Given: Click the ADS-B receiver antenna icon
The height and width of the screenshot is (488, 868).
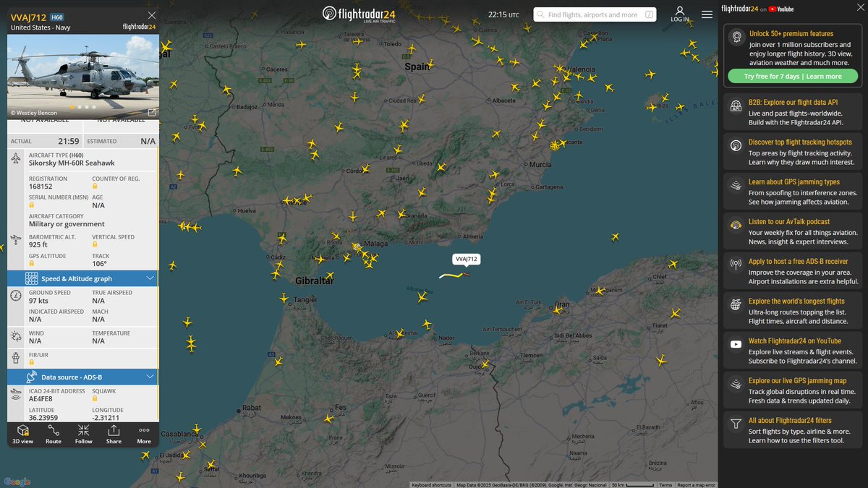Looking at the screenshot, I should (736, 265).
